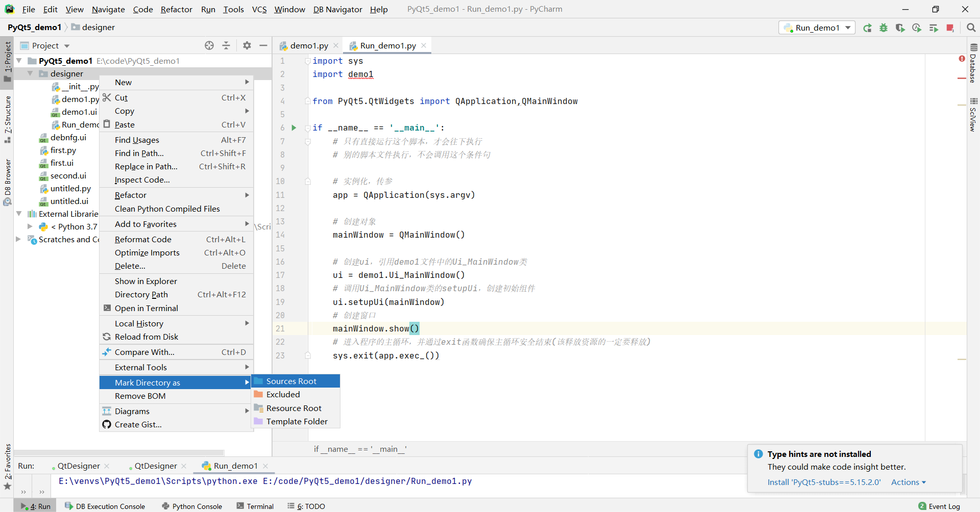This screenshot has width=980, height=512.
Task: Expand the New submenu
Action: pyautogui.click(x=176, y=82)
